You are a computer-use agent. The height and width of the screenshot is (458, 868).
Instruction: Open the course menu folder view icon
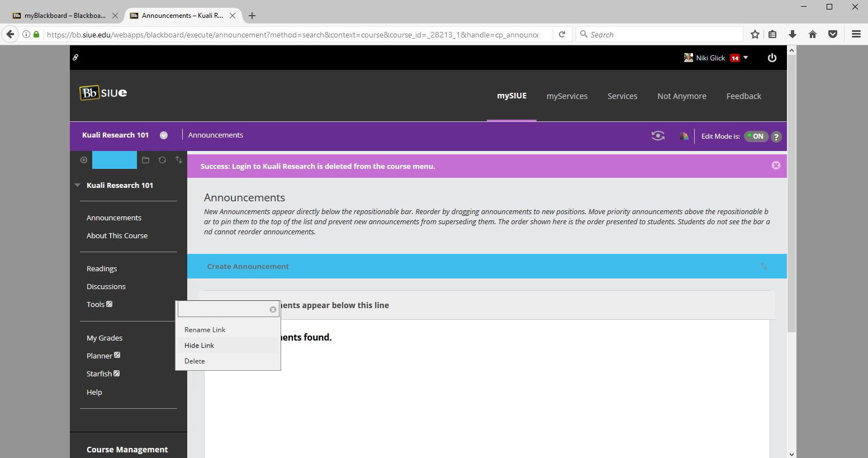coord(145,160)
